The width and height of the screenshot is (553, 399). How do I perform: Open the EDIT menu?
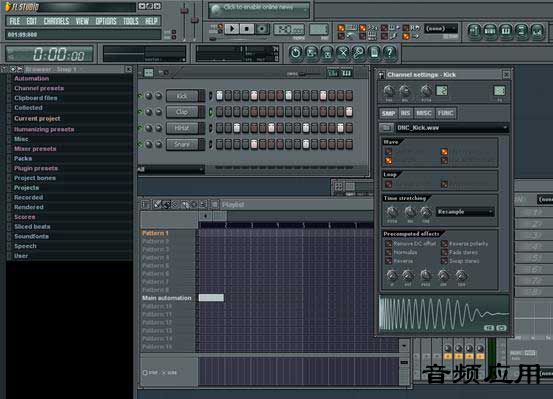(32, 21)
